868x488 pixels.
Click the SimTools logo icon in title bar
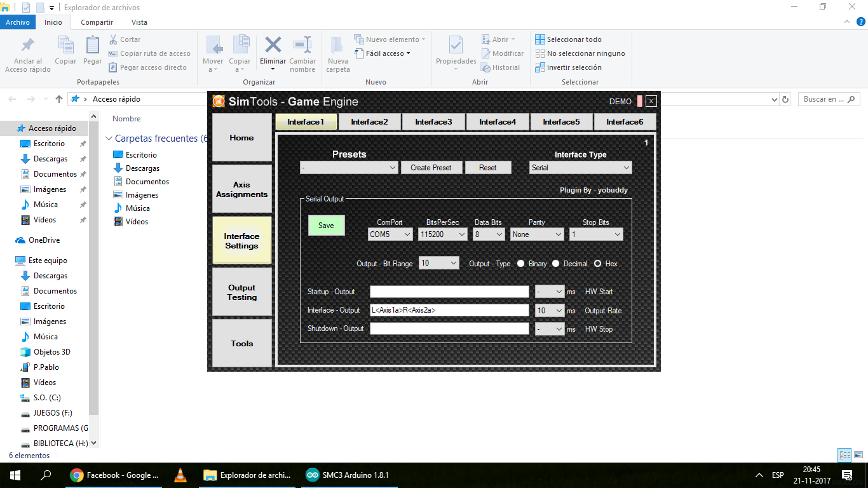[219, 101]
